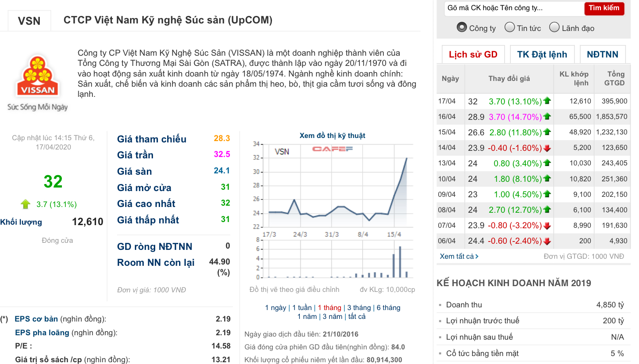Show the 3 năm chart range

pyautogui.click(x=333, y=316)
